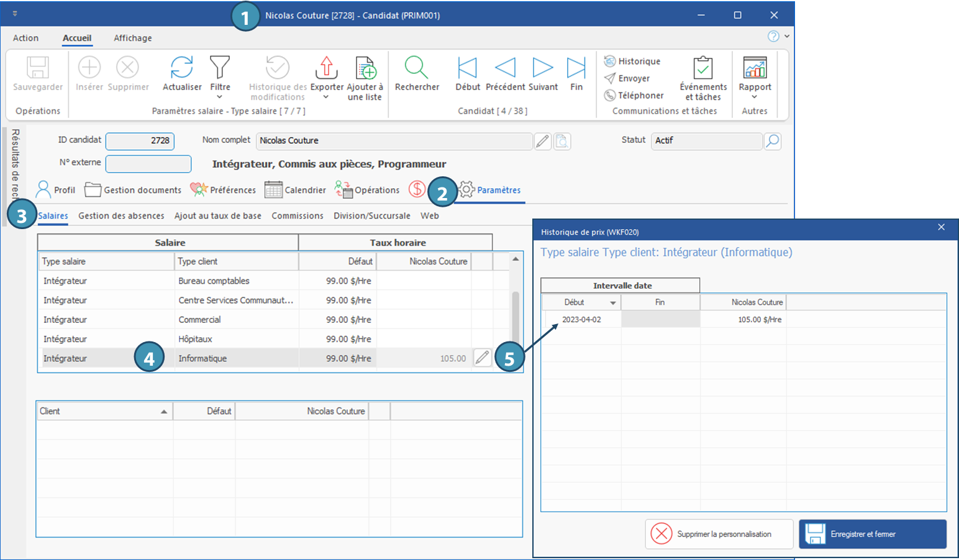
Task: Click the Statut magnifier lookup icon
Action: coord(772,141)
